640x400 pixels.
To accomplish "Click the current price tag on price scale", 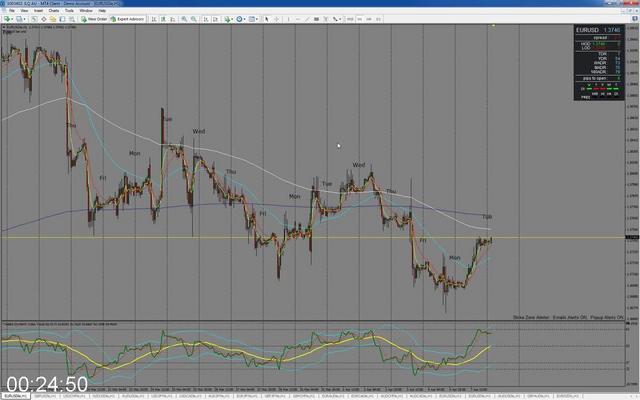I will pyautogui.click(x=632, y=238).
